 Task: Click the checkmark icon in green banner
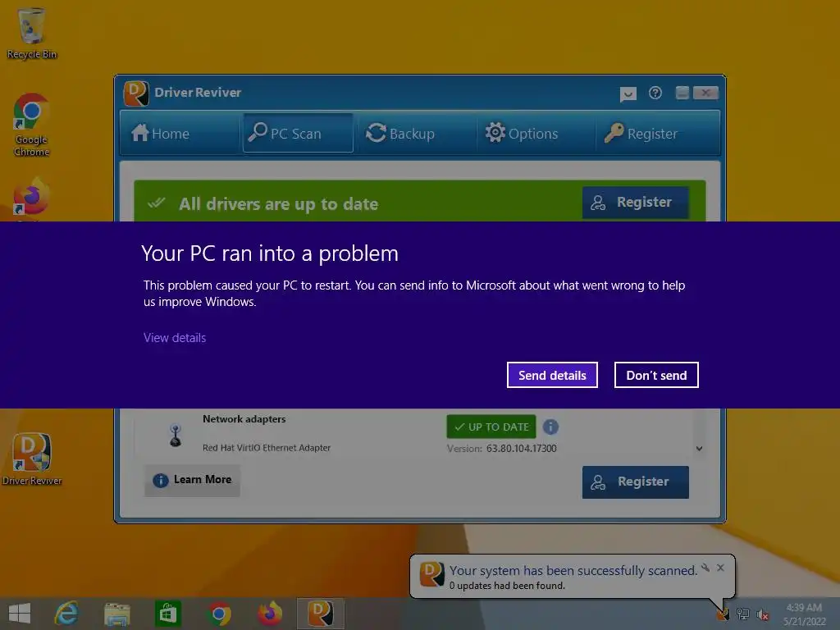(157, 203)
